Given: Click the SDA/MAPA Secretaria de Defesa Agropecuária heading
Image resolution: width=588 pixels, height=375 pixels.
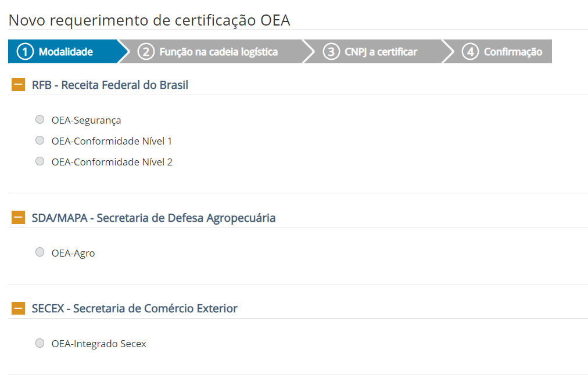Looking at the screenshot, I should (153, 218).
